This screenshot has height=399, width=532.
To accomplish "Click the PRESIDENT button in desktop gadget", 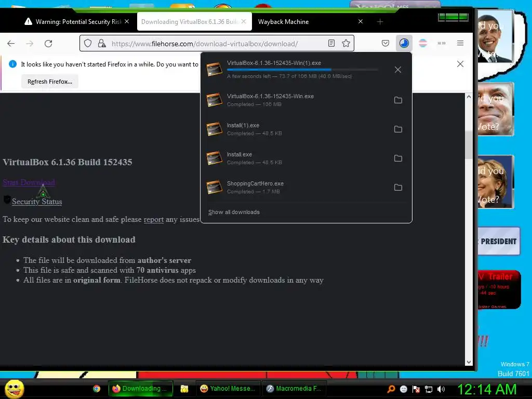I will tap(498, 241).
